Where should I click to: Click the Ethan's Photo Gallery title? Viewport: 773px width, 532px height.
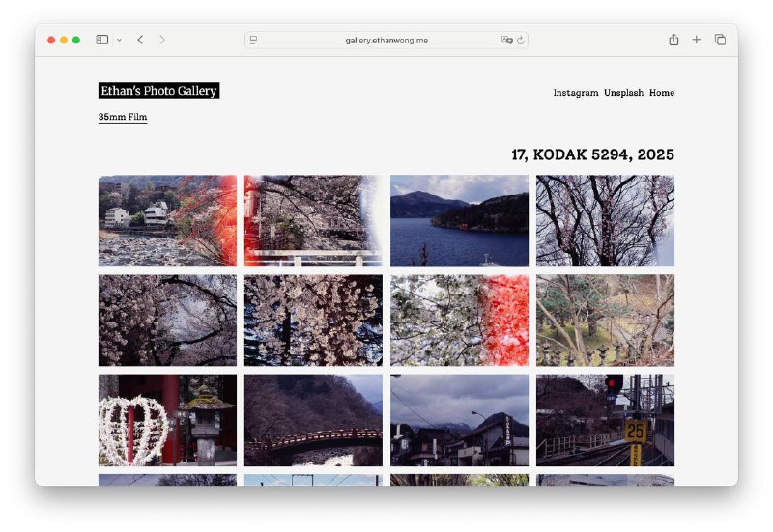pyautogui.click(x=158, y=91)
